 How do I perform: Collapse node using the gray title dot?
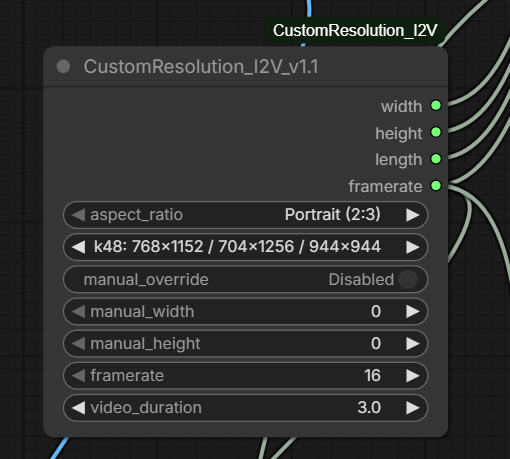click(x=63, y=66)
